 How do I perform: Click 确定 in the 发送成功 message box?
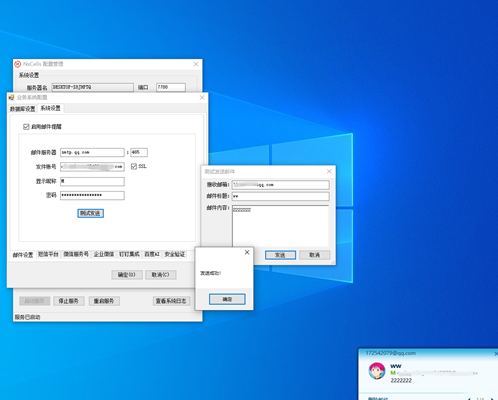point(227,299)
